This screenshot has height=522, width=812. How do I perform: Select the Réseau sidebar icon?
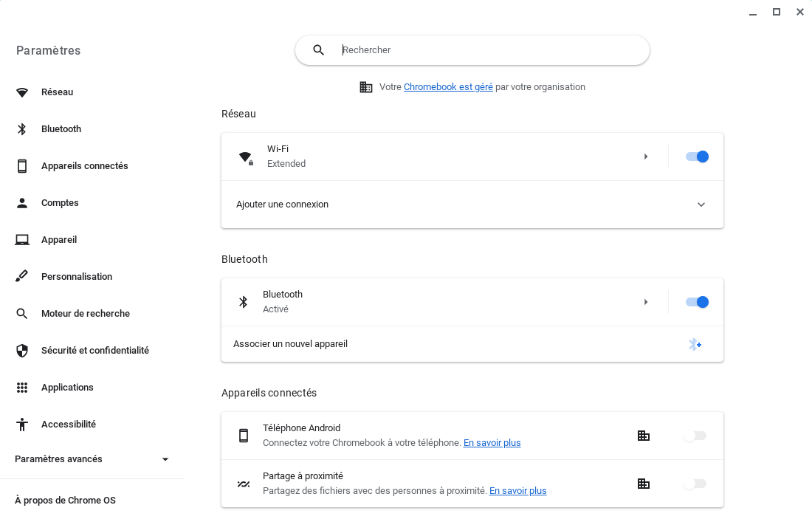21,92
